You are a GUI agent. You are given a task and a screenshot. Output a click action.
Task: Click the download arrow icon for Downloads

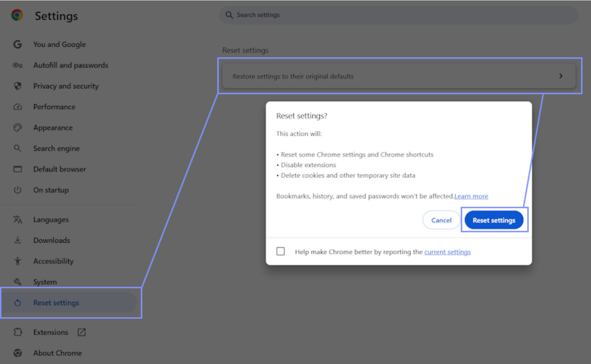(18, 240)
